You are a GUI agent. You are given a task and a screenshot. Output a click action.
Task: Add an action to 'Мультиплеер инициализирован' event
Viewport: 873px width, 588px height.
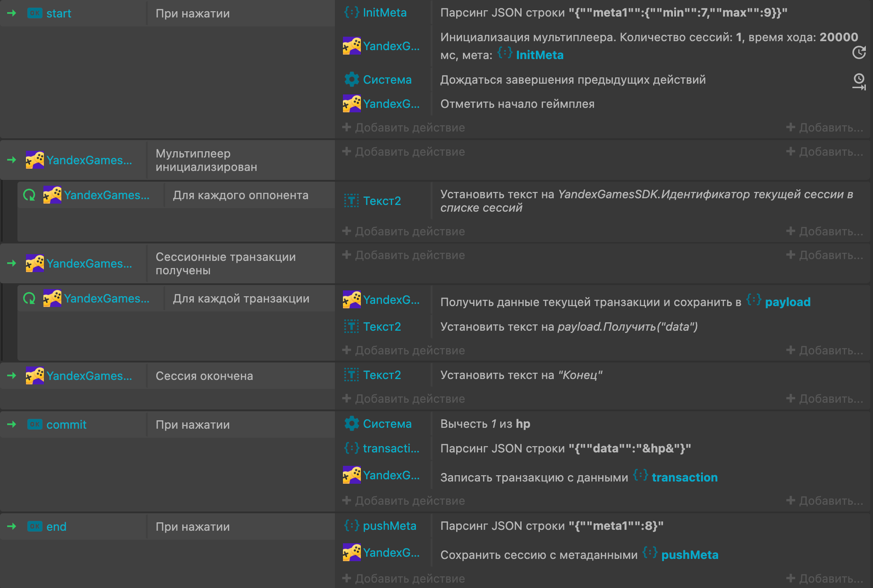tap(404, 152)
